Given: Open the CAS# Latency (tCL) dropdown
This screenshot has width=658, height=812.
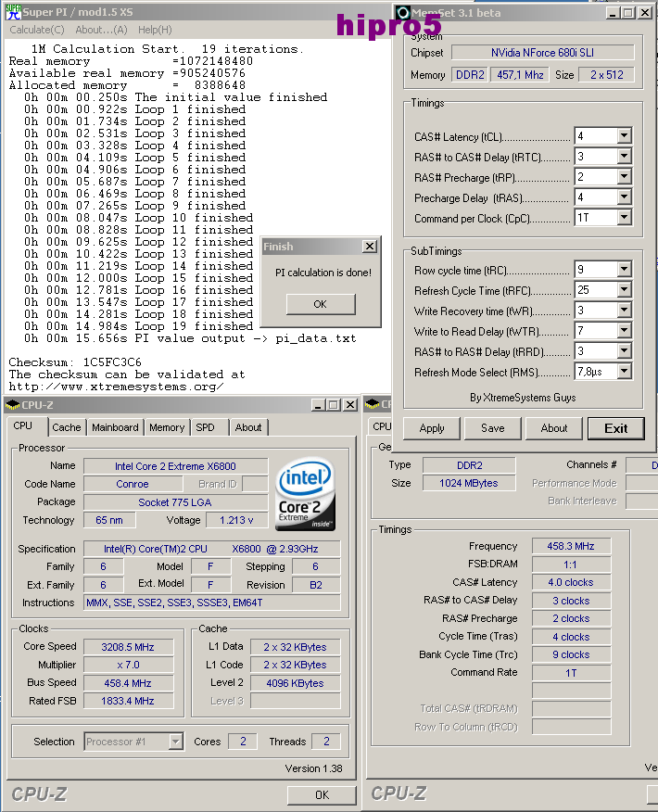Looking at the screenshot, I should (625, 135).
